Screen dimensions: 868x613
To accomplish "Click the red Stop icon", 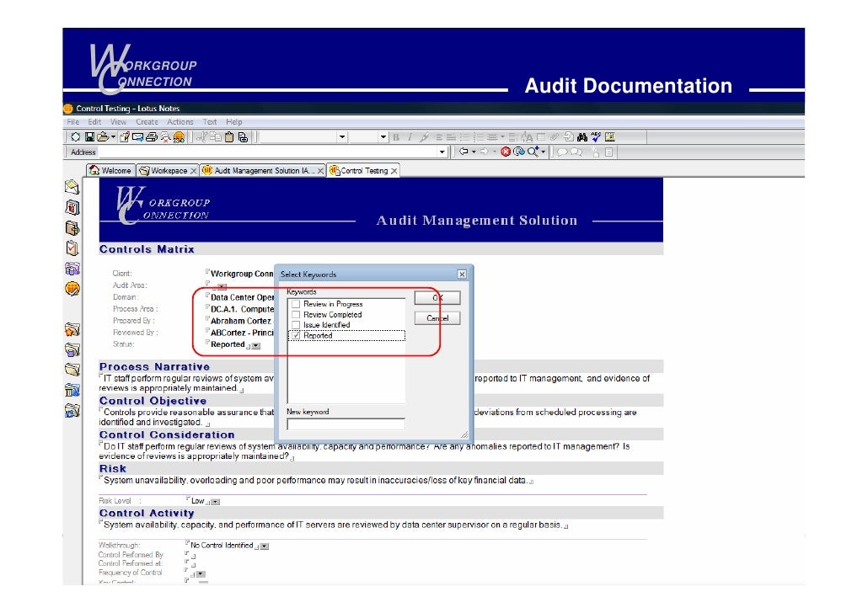I will pos(506,152).
